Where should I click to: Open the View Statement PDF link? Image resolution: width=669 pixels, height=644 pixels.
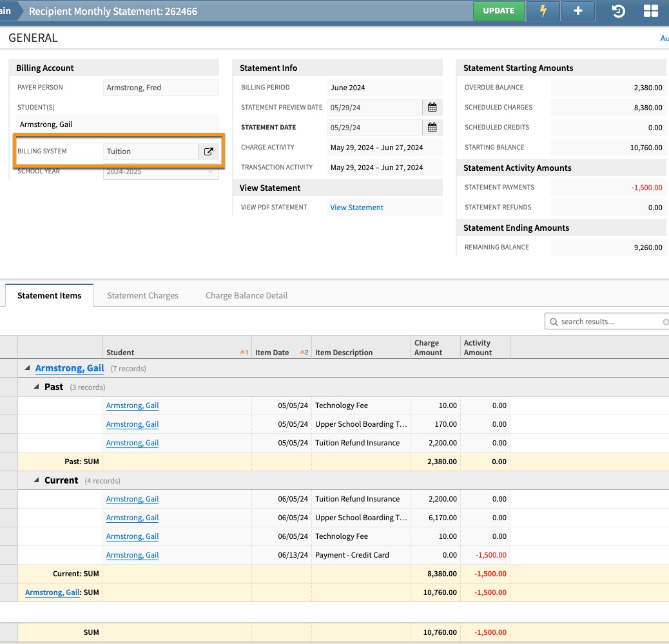(356, 208)
